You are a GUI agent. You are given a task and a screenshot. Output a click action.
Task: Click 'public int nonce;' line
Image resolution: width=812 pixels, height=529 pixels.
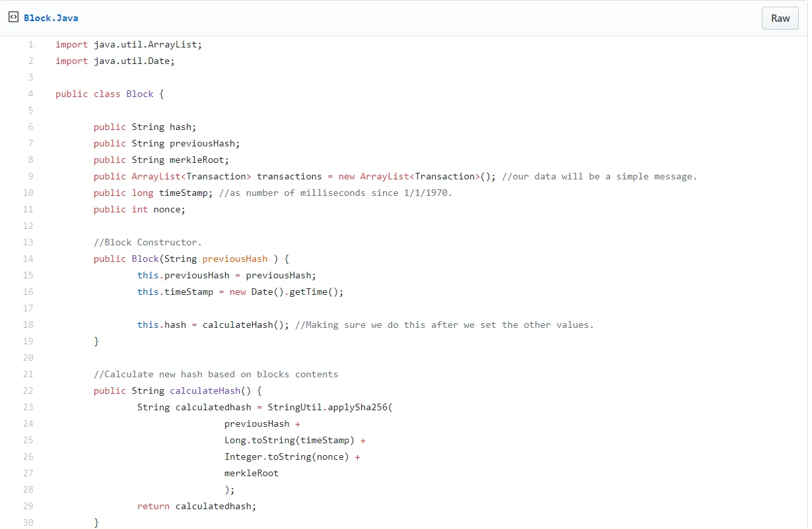pyautogui.click(x=140, y=210)
